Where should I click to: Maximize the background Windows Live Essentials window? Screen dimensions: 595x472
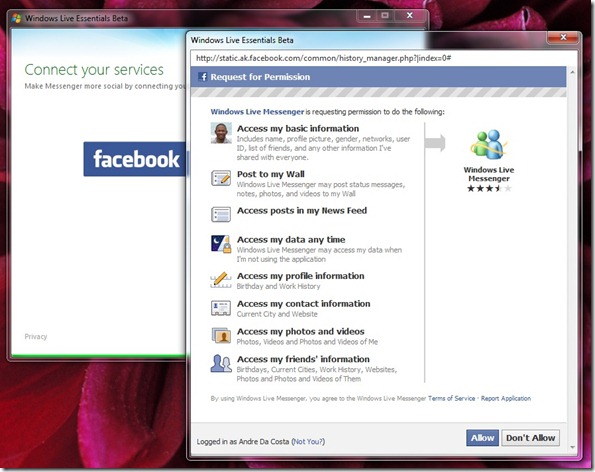tap(385, 16)
